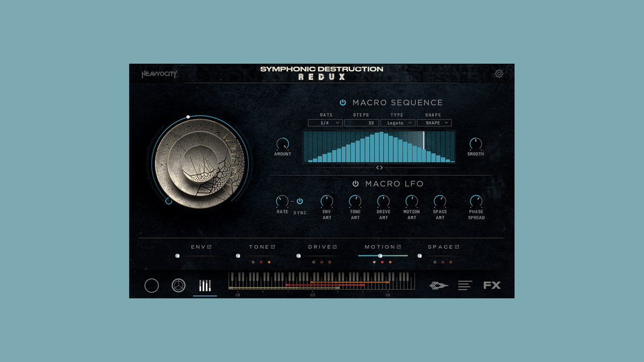
Task: Click the TONE AMT knob
Action: pos(355,202)
